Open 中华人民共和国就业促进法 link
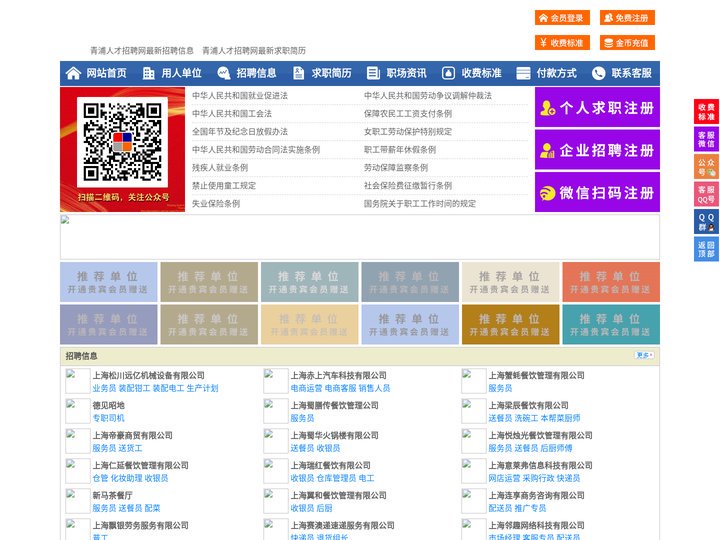720x540 pixels. [240, 96]
